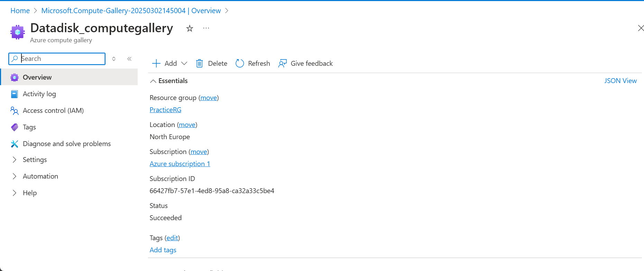
Task: Open the Add dropdown arrow
Action: (184, 63)
